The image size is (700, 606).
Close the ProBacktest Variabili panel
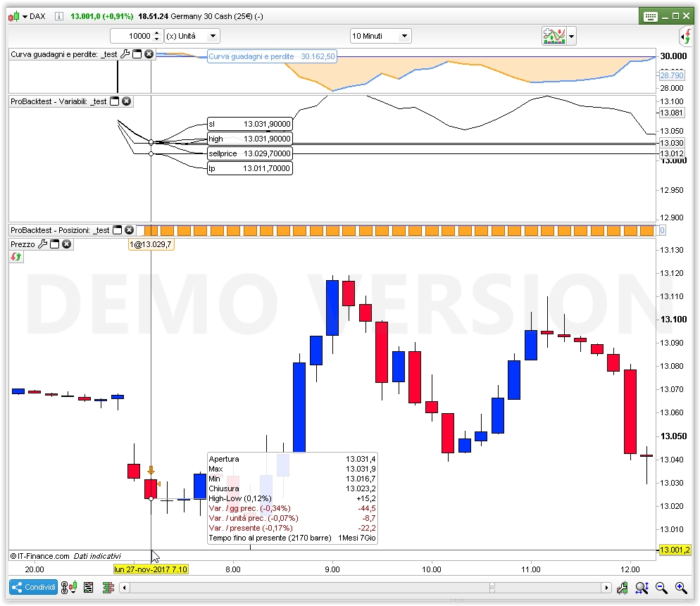pos(126,101)
